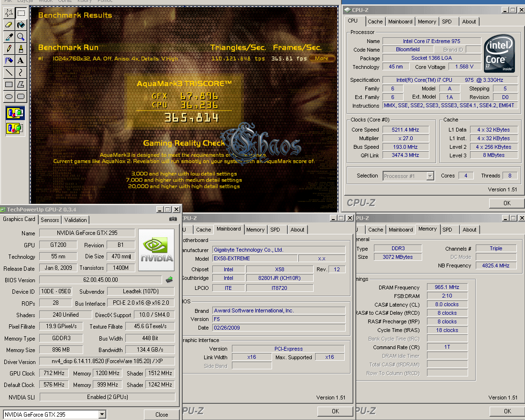Open Mainboard tab in top CPU-Z window

pos(401,22)
